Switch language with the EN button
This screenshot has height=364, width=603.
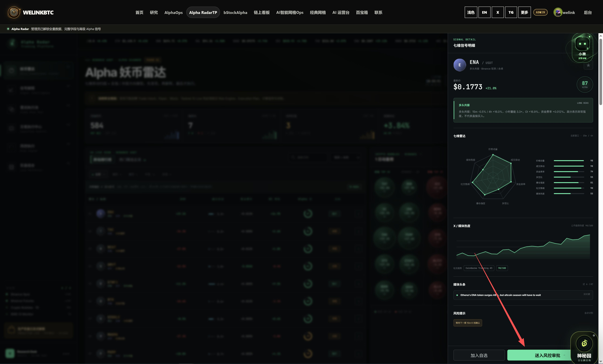pos(484,12)
